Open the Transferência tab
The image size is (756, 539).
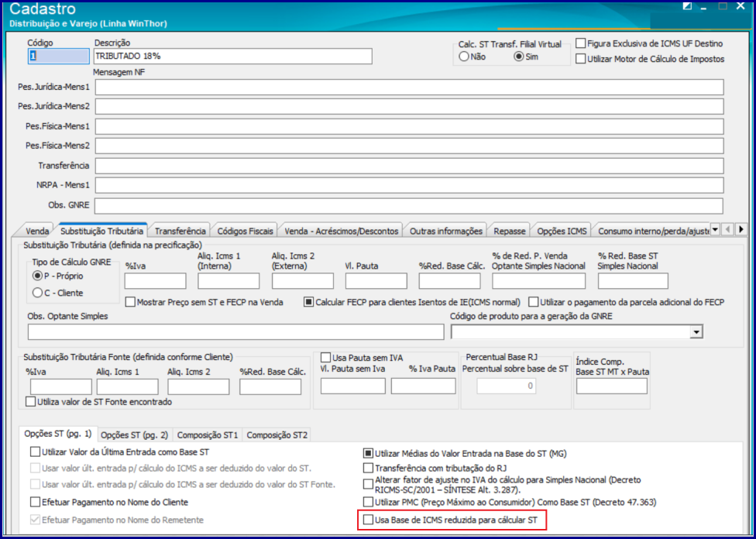tap(180, 232)
